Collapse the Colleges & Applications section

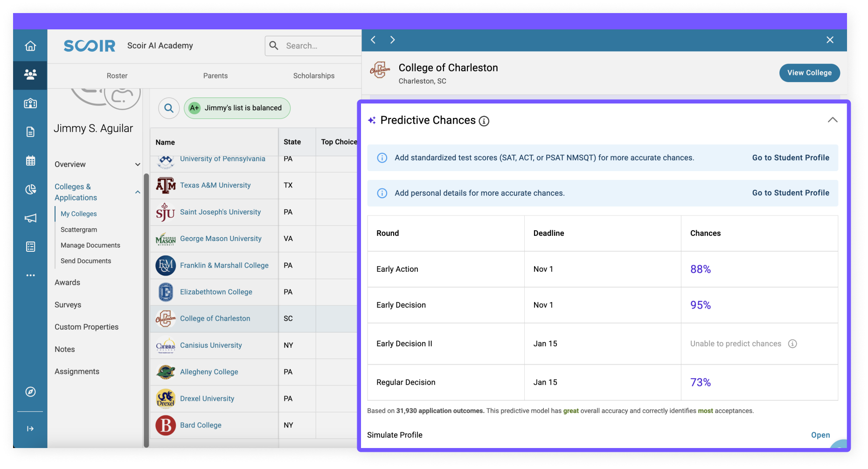tap(138, 192)
